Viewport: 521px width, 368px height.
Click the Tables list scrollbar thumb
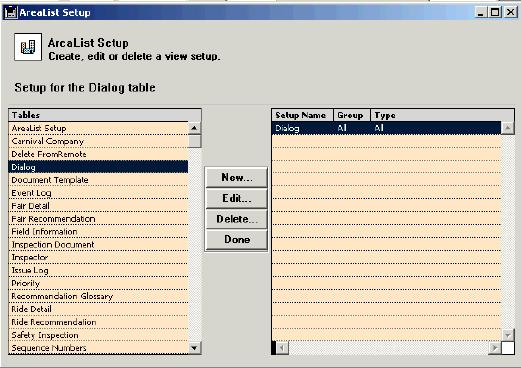point(194,141)
